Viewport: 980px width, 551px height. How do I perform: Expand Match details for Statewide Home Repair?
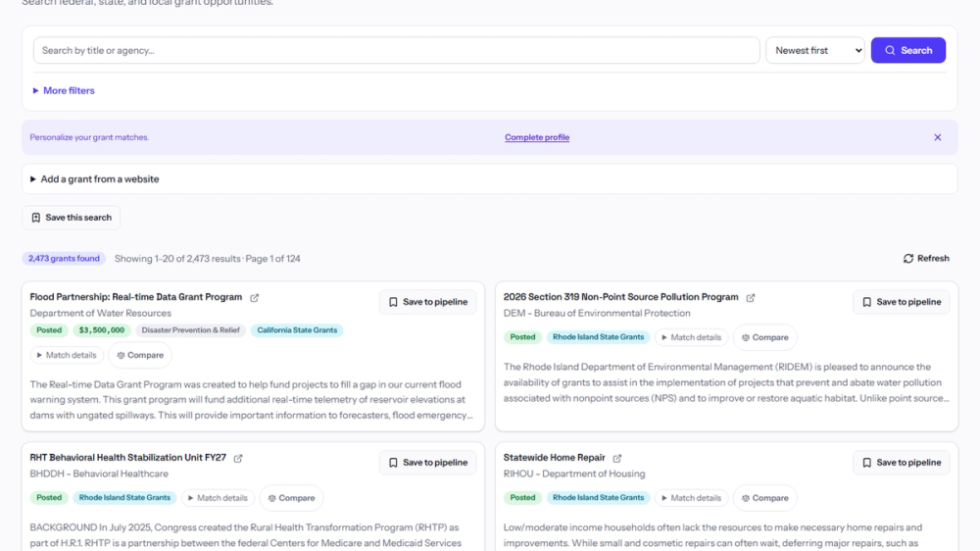(x=692, y=498)
